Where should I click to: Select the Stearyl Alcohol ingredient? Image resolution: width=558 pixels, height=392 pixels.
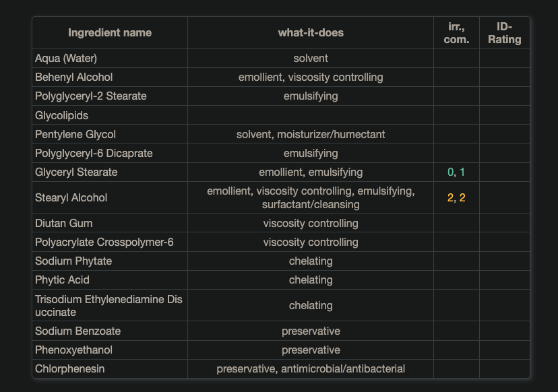pos(71,197)
